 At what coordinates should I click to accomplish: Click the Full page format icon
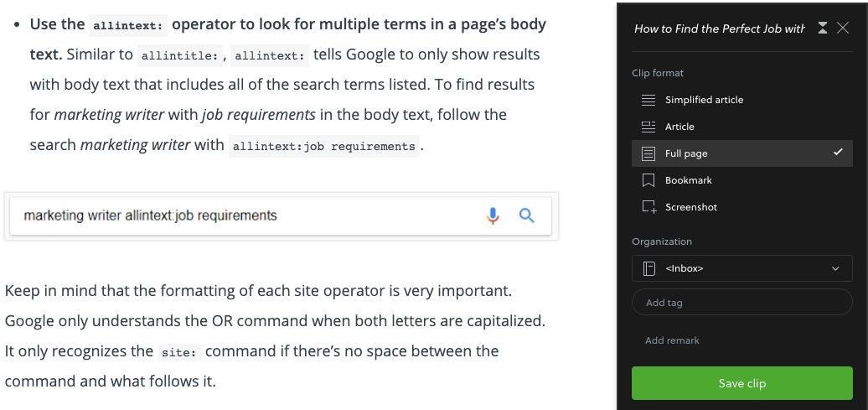point(648,153)
